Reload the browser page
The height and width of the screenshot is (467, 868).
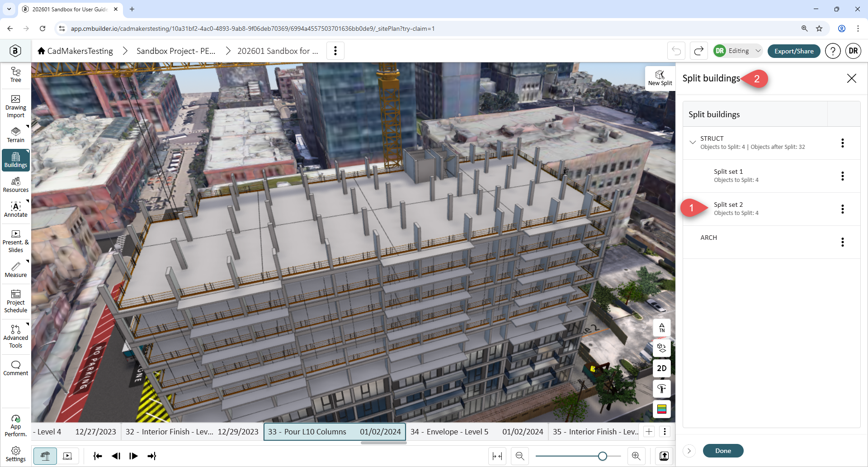[42, 28]
